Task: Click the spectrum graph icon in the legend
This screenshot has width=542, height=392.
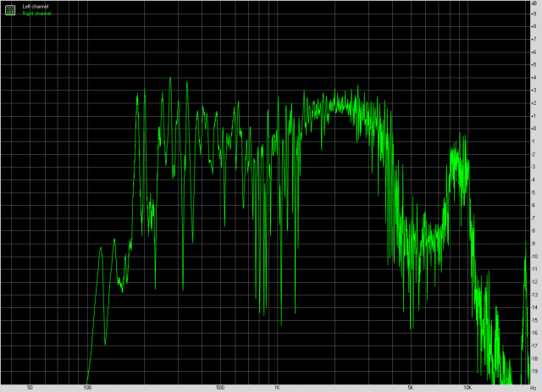Action: click(x=10, y=8)
